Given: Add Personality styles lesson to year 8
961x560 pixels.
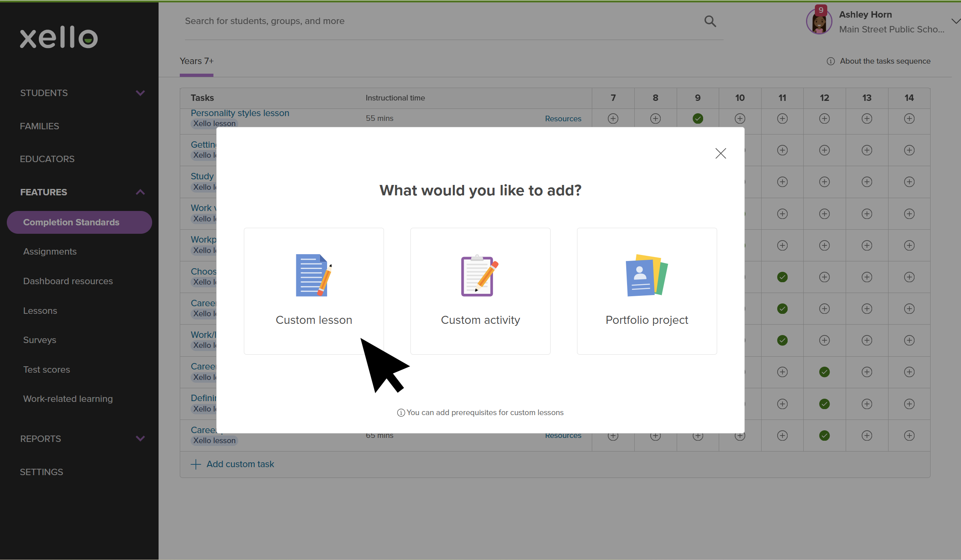Looking at the screenshot, I should [655, 118].
